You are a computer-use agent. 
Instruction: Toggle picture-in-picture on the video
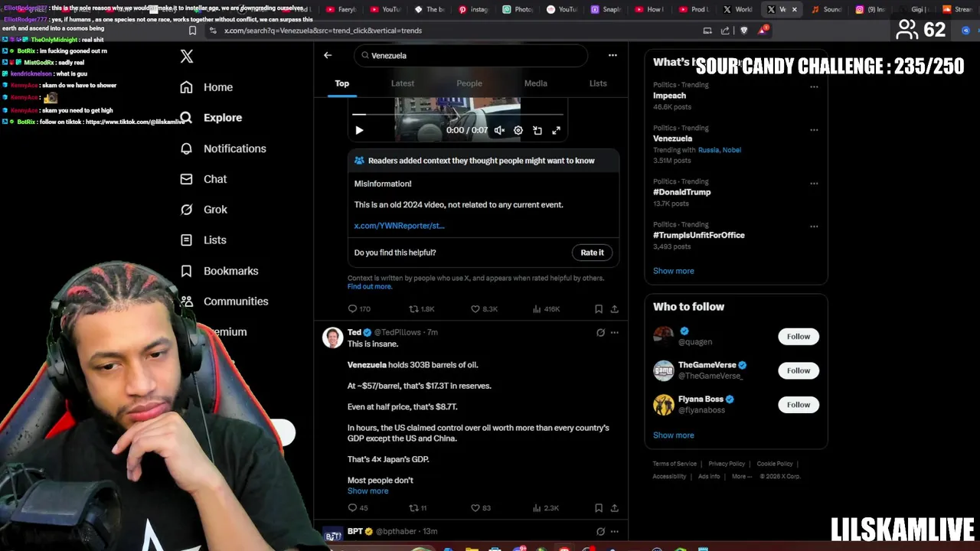coord(537,130)
